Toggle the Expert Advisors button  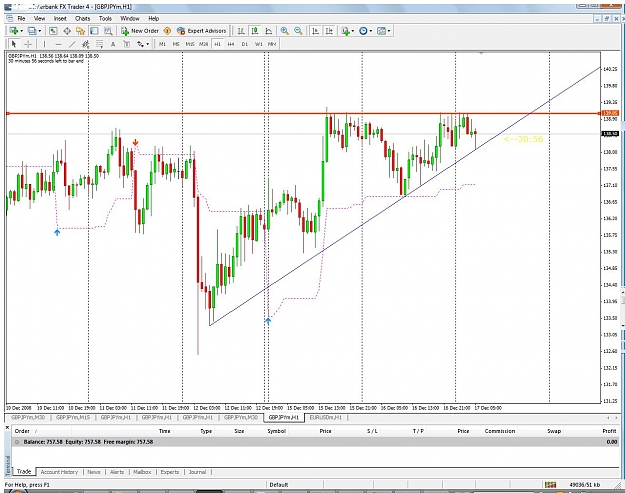202,31
